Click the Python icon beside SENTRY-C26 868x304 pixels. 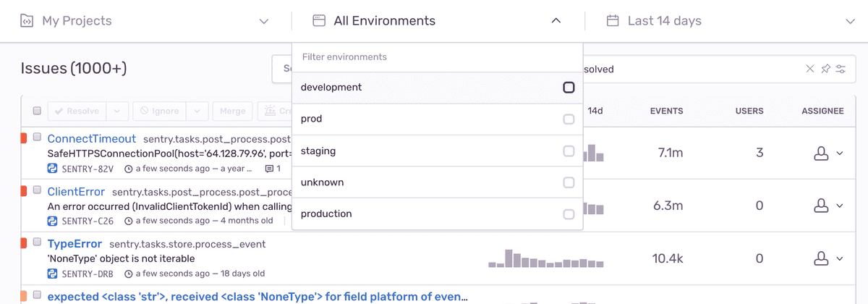pyautogui.click(x=53, y=221)
